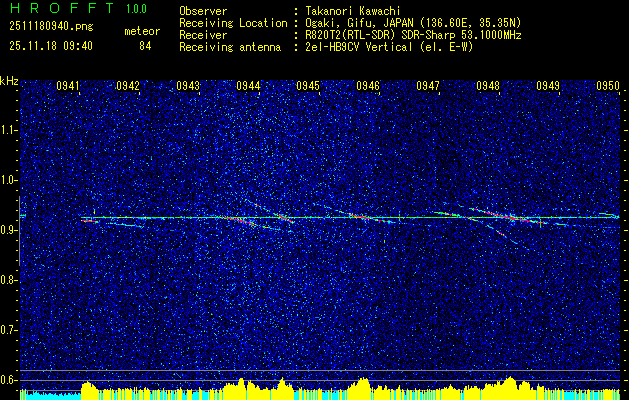Image resolution: width=629 pixels, height=400 pixels.
Task: Click the 1.1 frequency axis label
Action: [x=8, y=130]
